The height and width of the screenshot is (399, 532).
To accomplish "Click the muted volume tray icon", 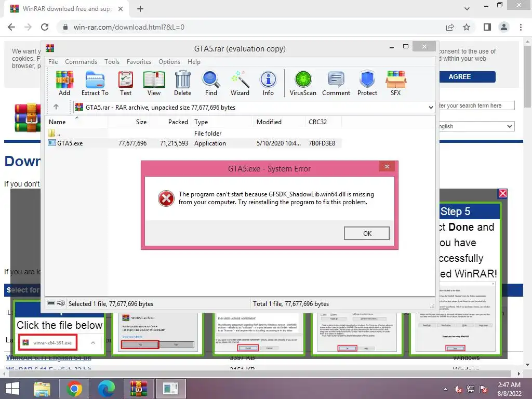I will pos(458,389).
